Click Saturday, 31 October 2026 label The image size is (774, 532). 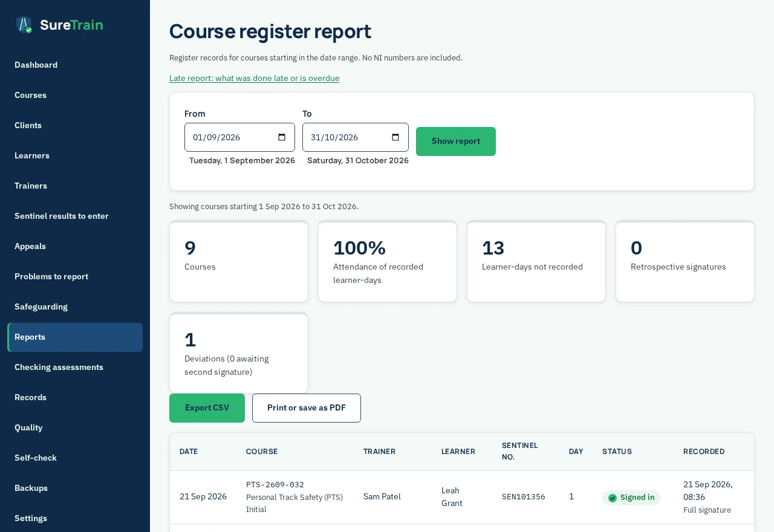(x=358, y=161)
